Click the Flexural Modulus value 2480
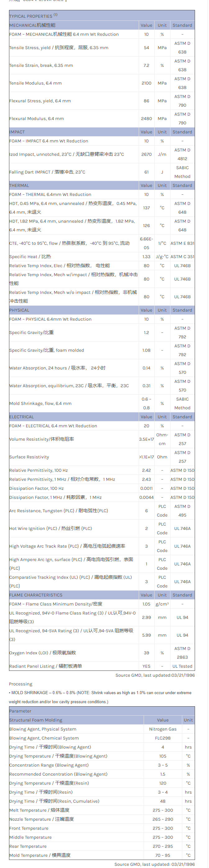Viewport: 209px width, 868px height. coord(146,118)
